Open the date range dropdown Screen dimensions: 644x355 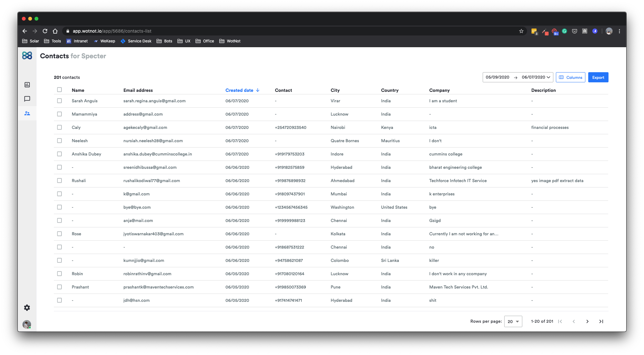click(x=518, y=77)
